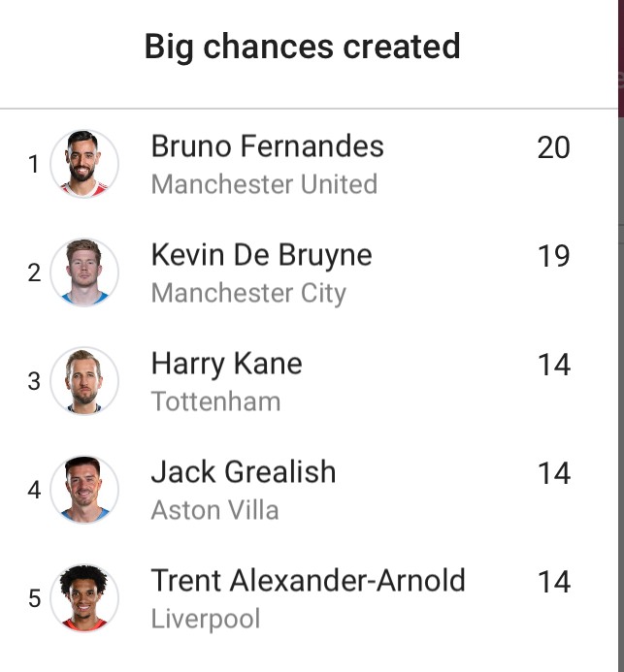Click the Manchester City team label

[x=248, y=294]
